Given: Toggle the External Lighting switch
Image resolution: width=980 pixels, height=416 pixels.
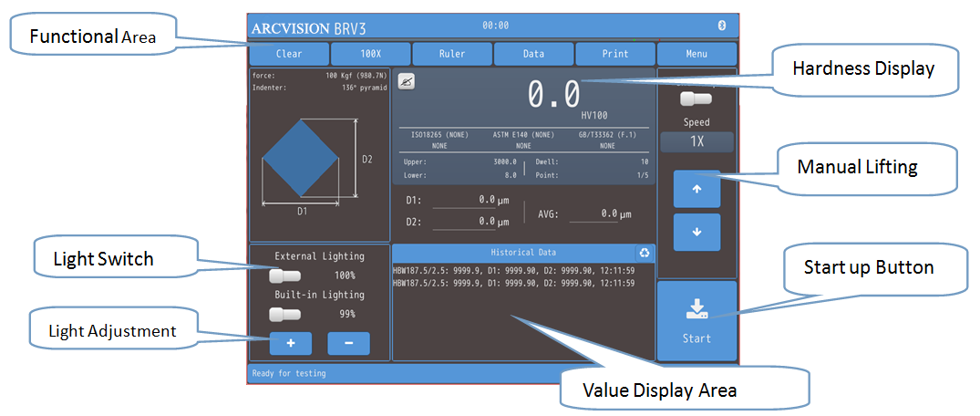Looking at the screenshot, I should (285, 276).
